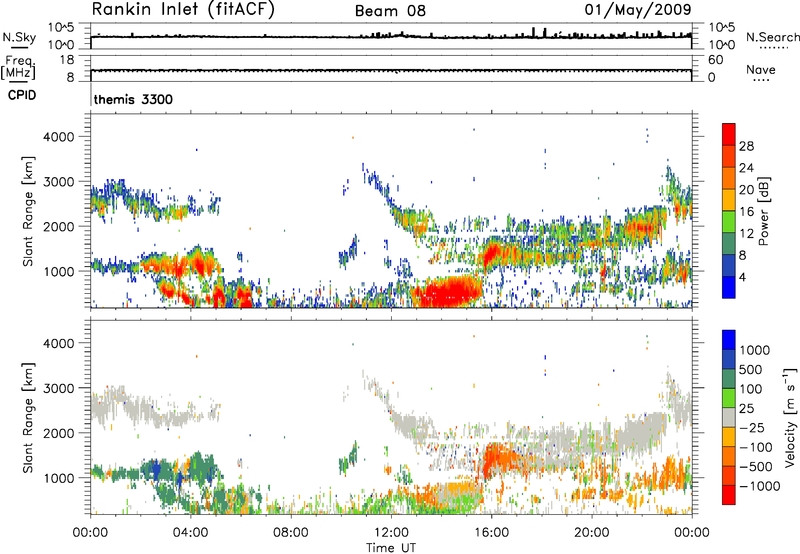Click the gray -25 to 25 velocity color band

tap(729, 417)
